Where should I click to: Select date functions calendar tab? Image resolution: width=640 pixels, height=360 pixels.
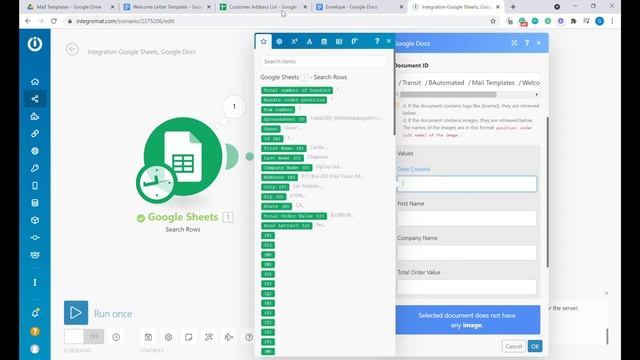[324, 41]
